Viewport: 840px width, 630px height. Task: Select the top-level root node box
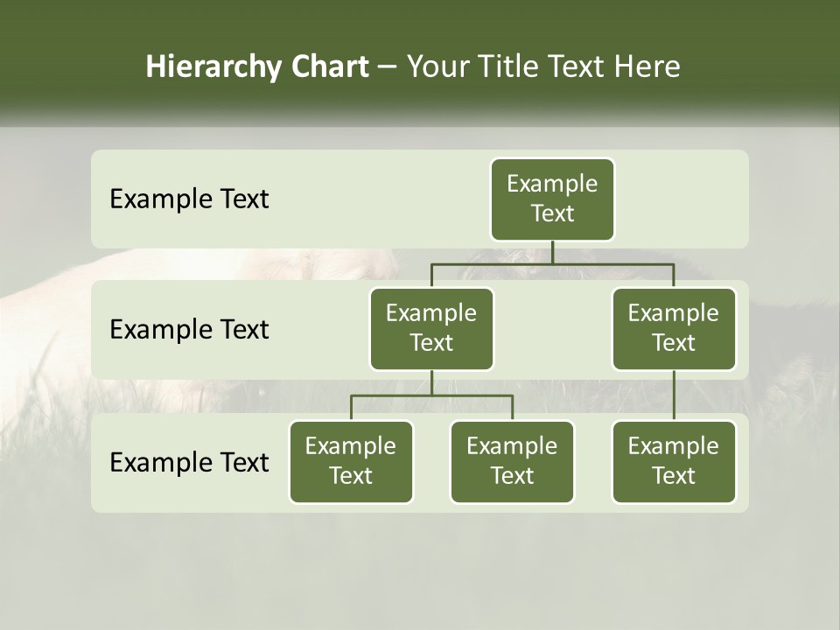click(x=552, y=199)
